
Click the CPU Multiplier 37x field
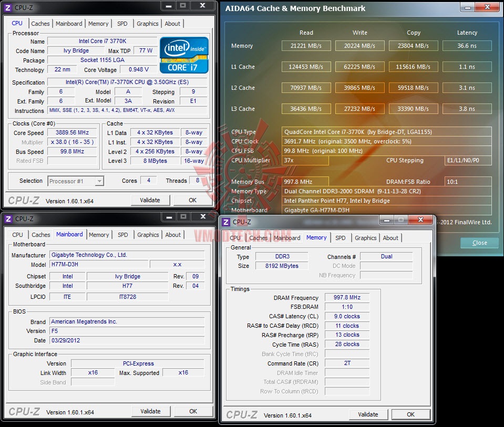[305, 160]
